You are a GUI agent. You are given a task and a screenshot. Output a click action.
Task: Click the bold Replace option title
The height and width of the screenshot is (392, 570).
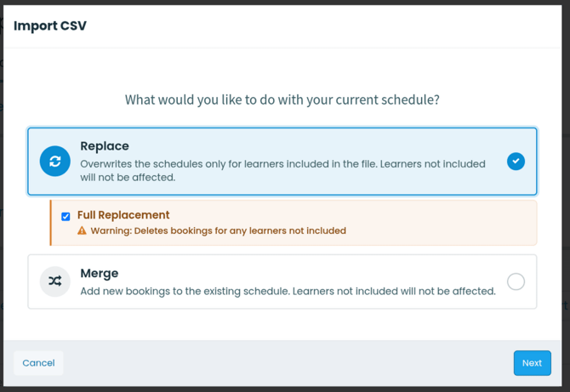point(105,146)
